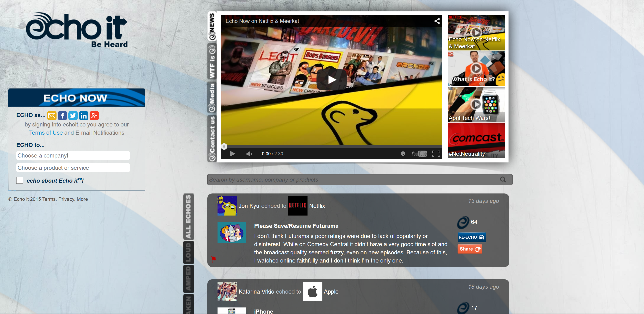Click the Watch Later clock icon
Viewport: 644px width, 314px height.
coord(403,154)
